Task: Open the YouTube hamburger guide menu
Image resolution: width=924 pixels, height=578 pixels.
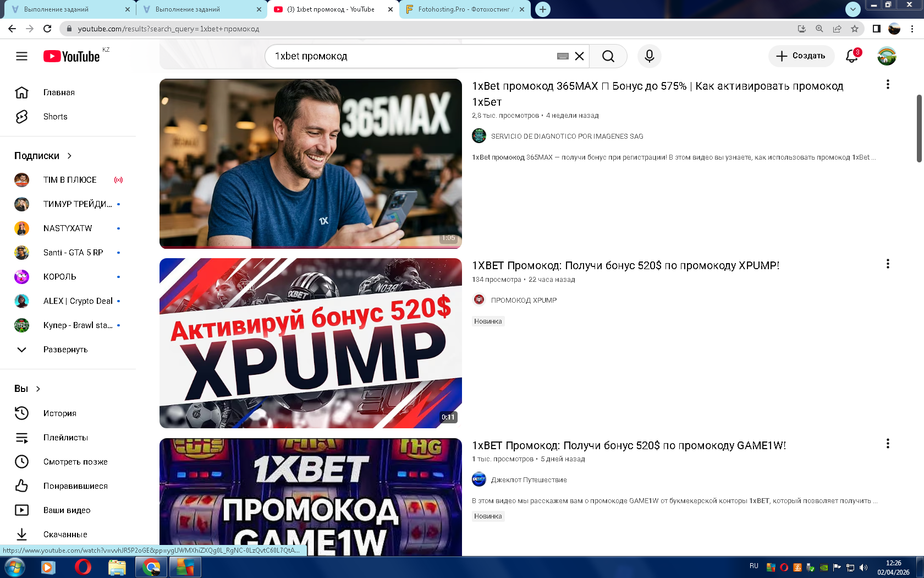Action: coord(21,56)
